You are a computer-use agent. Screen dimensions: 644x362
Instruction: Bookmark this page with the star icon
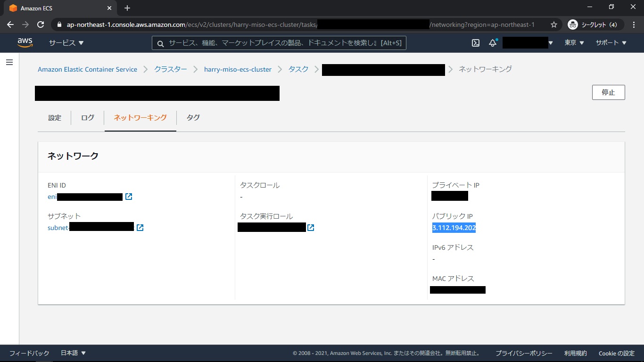coord(554,25)
